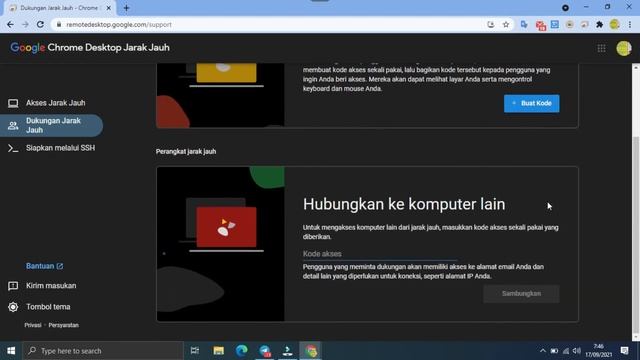Click the network tray icon
This screenshot has height=360, width=640.
pos(566,351)
